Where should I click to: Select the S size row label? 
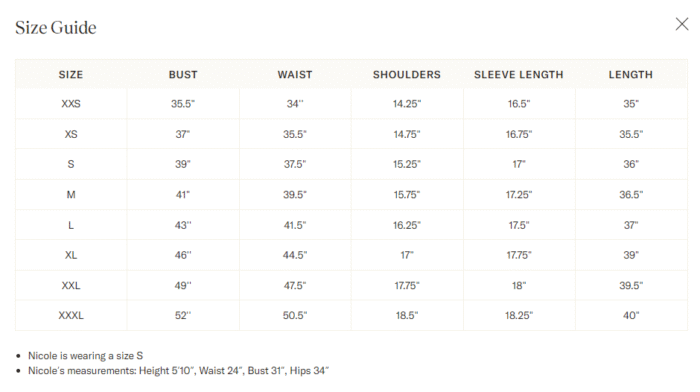(71, 164)
